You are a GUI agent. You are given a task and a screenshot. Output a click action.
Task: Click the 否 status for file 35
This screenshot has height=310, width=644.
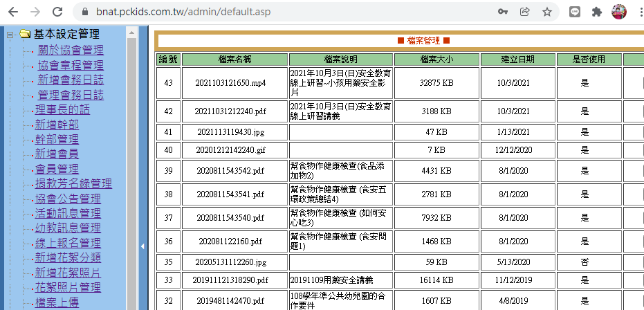pos(585,262)
